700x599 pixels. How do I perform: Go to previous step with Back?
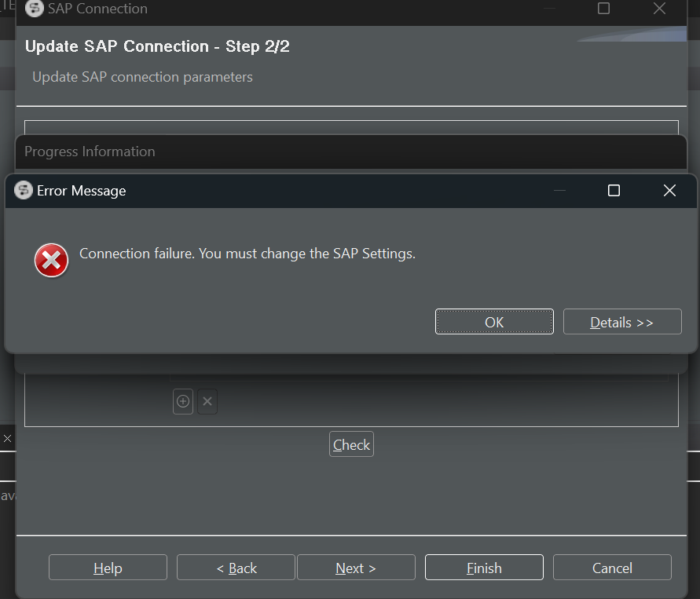click(236, 568)
